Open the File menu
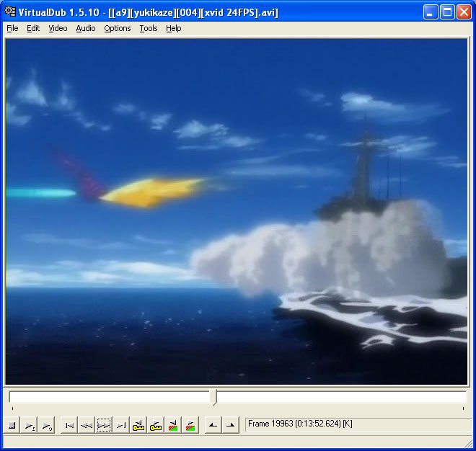This screenshot has width=476, height=451. click(12, 28)
